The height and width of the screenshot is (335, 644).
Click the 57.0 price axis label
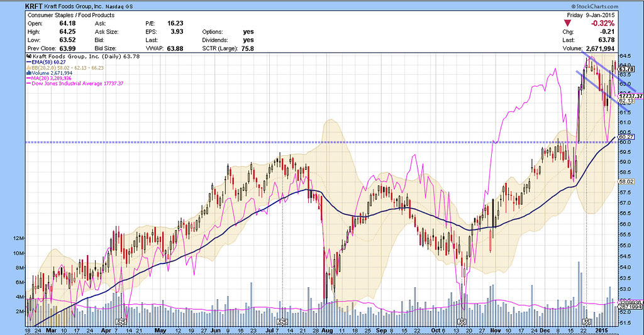pyautogui.click(x=626, y=203)
